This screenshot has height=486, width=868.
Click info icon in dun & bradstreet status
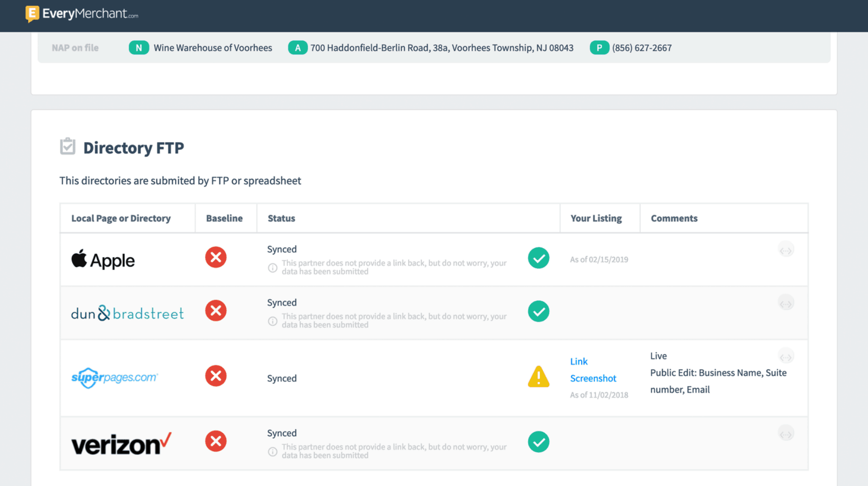click(273, 321)
